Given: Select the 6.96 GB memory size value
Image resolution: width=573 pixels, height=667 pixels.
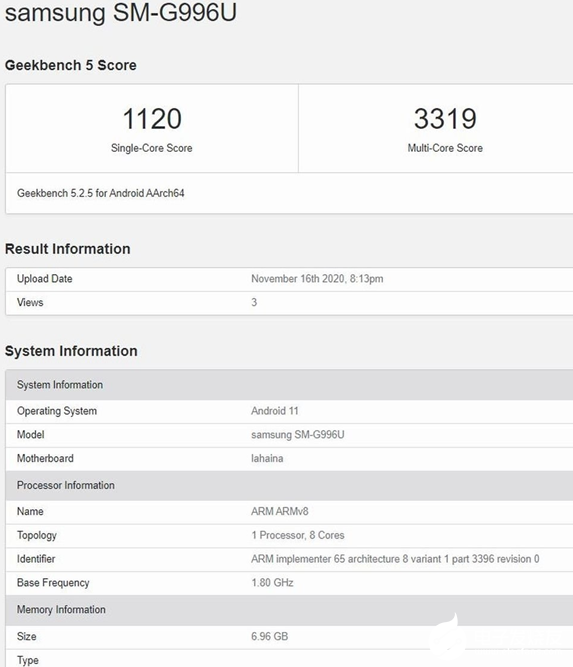Looking at the screenshot, I should [x=269, y=636].
